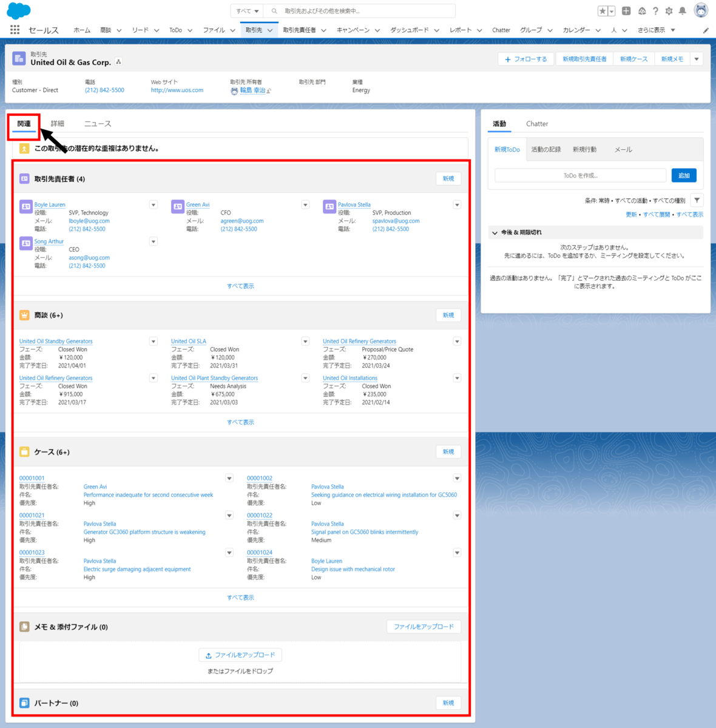Screen dimensions: 716x728
Task: Click the すべて展開 activity link
Action: (657, 215)
